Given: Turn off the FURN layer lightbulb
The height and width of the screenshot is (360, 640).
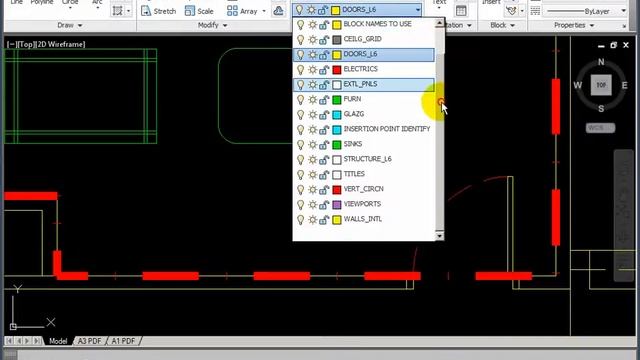Looking at the screenshot, I should pyautogui.click(x=300, y=99).
